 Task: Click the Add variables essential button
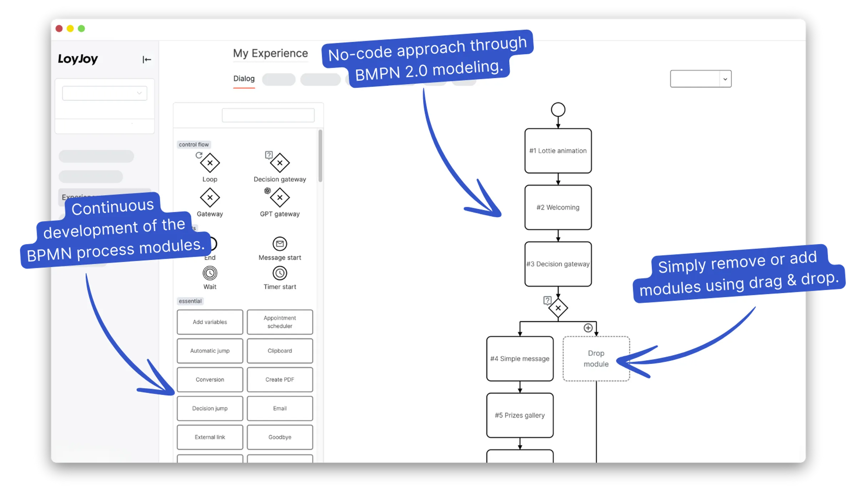(210, 322)
